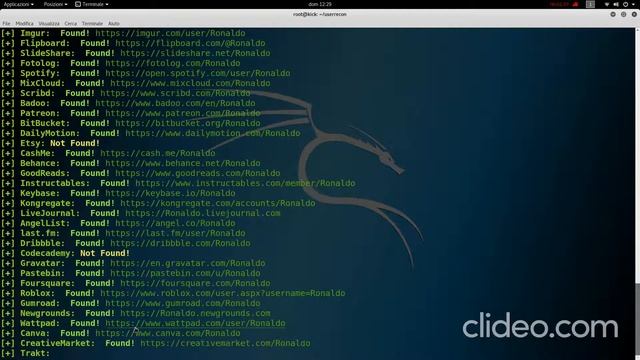Open the dailymotion.com/Ronaldo link
This screenshot has height=360, width=640.
(x=213, y=133)
